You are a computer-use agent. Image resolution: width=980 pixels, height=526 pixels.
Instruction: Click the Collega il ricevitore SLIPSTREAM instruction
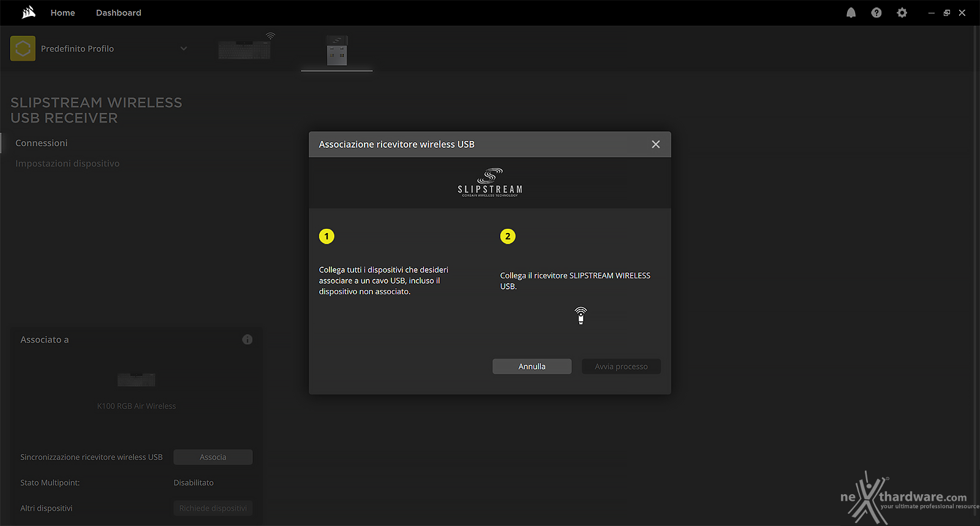click(575, 281)
